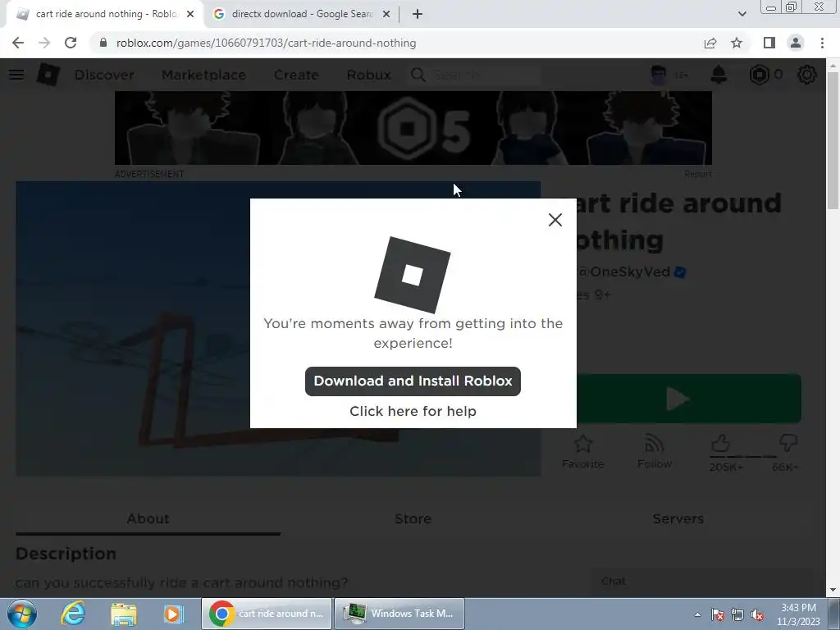Open Windows Explorer from taskbar
Image resolution: width=840 pixels, height=630 pixels.
click(x=123, y=614)
